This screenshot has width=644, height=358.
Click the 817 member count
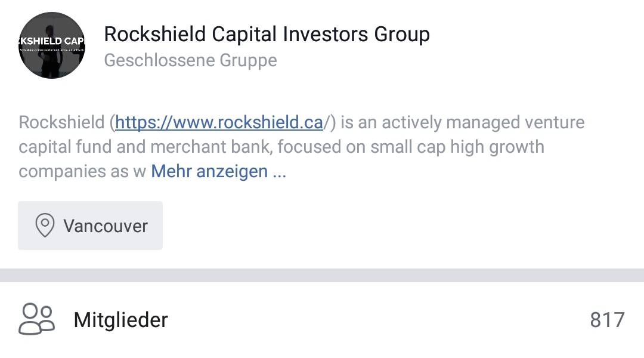[x=606, y=320]
